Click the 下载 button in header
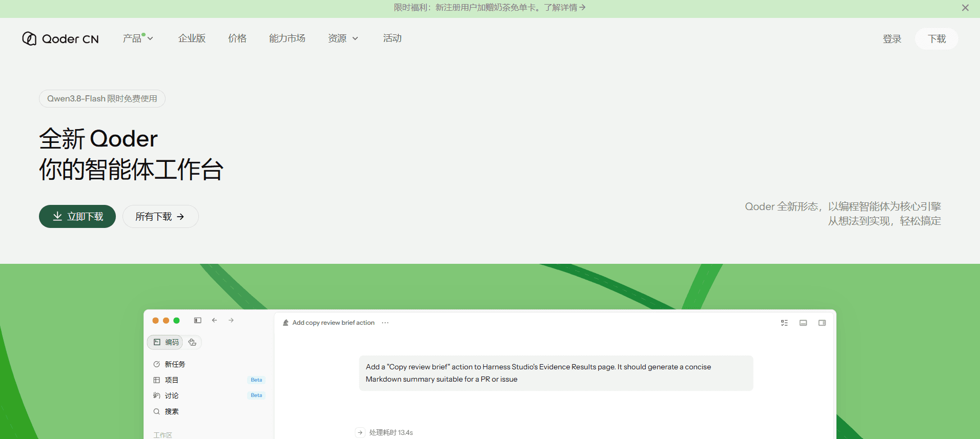Viewport: 980px width, 439px height. click(936, 39)
